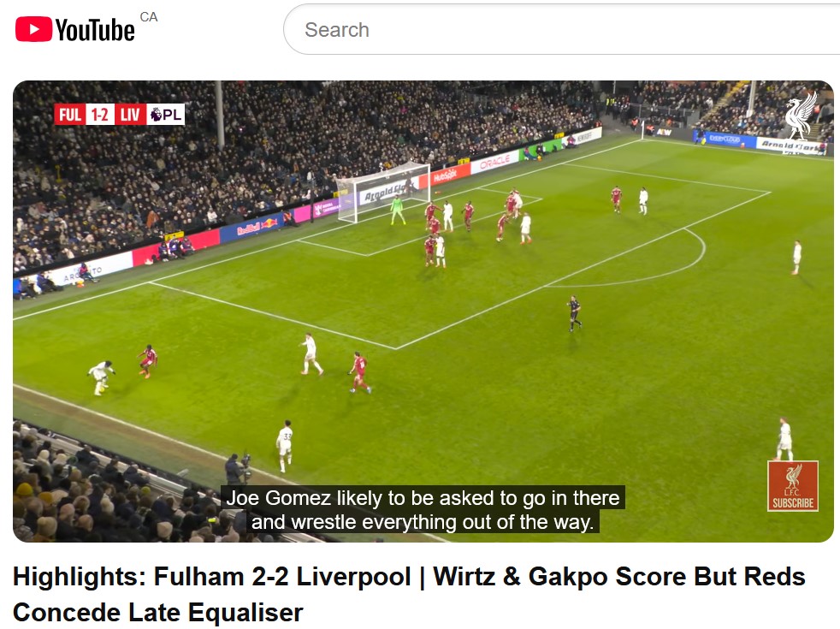Click the red YouTube play logo icon
The width and height of the screenshot is (840, 629).
[x=33, y=29]
